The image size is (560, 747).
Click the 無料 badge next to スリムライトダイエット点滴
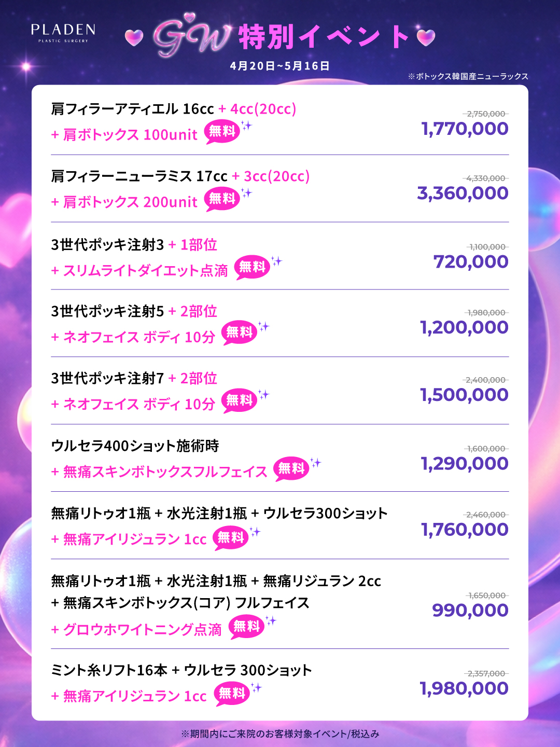tap(252, 267)
